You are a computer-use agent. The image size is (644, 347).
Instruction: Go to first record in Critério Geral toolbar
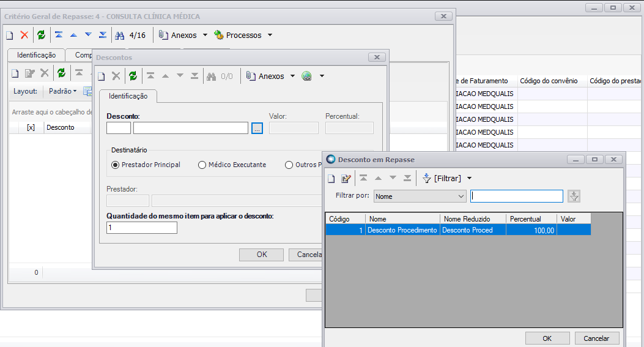(59, 35)
